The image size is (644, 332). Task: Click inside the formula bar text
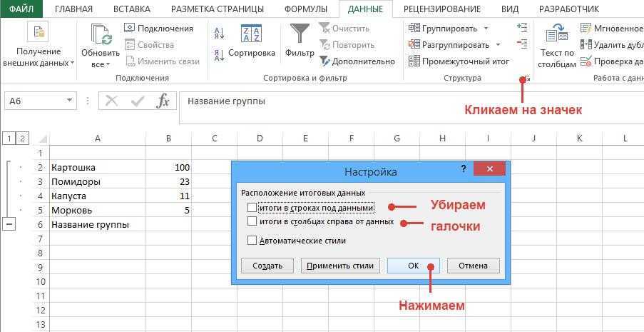pyautogui.click(x=226, y=101)
